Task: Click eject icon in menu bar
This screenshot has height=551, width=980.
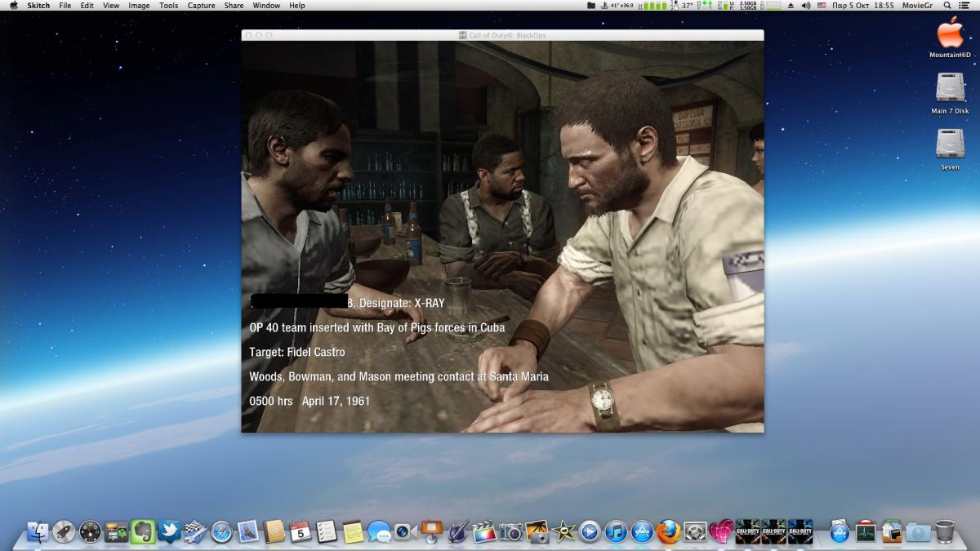Action: pyautogui.click(x=791, y=5)
